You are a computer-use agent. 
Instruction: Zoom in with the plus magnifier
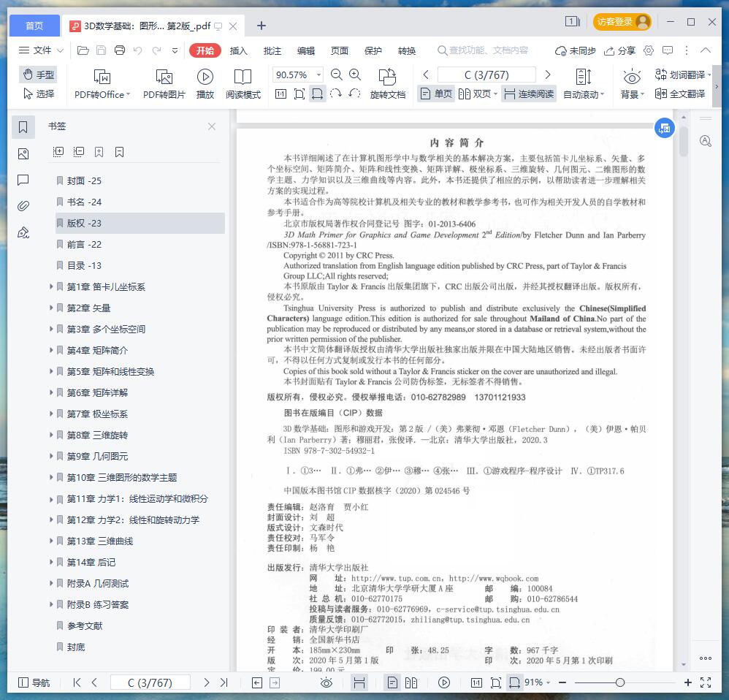coord(355,75)
